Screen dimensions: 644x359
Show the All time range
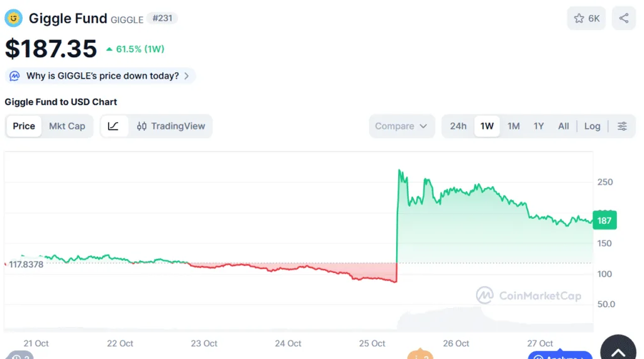[x=563, y=126]
